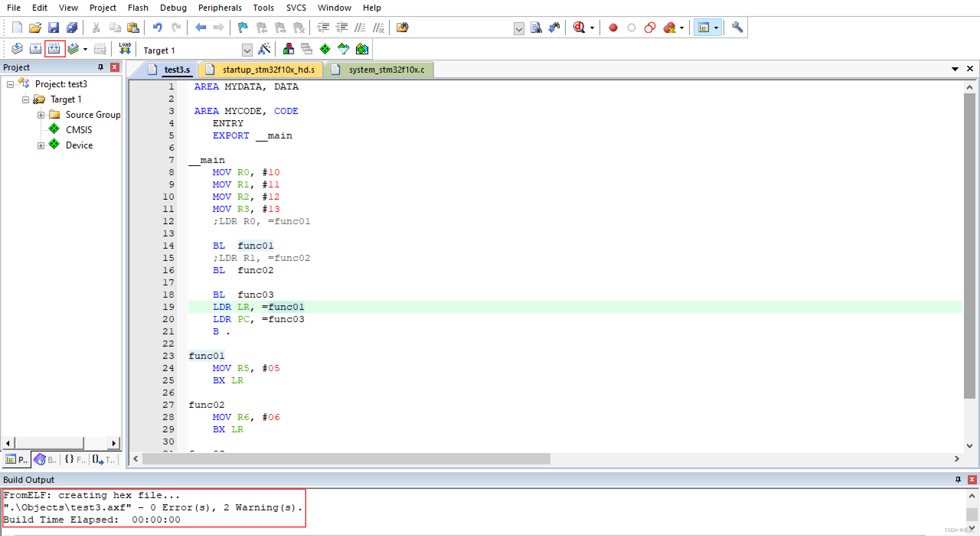Pin the Build Output panel
This screenshot has height=536, width=980.
click(x=958, y=479)
